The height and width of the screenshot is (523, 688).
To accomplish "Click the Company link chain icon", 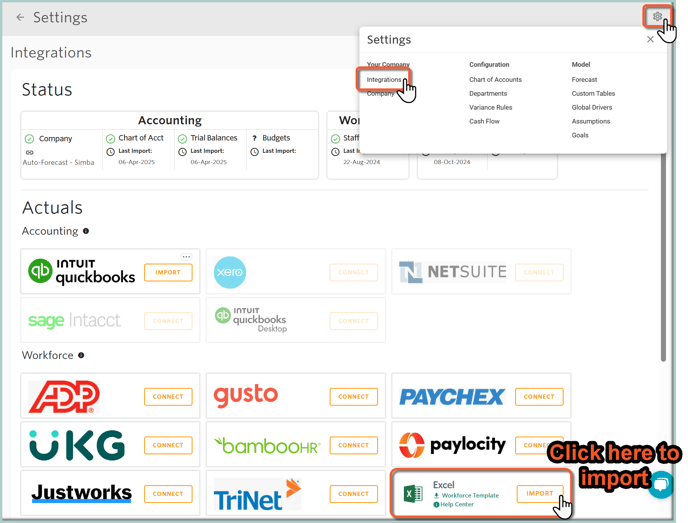I will (29, 152).
